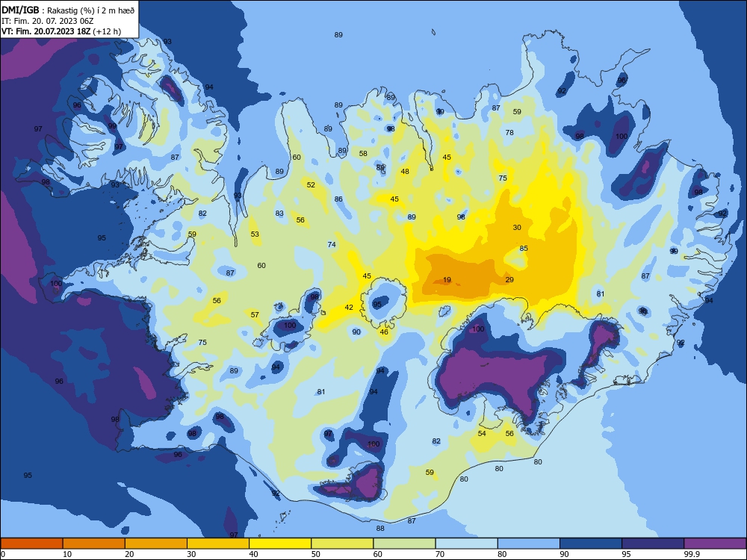Viewport: 747px width, 560px height.
Task: Click the humidity value 58 on the map
Action: click(364, 153)
